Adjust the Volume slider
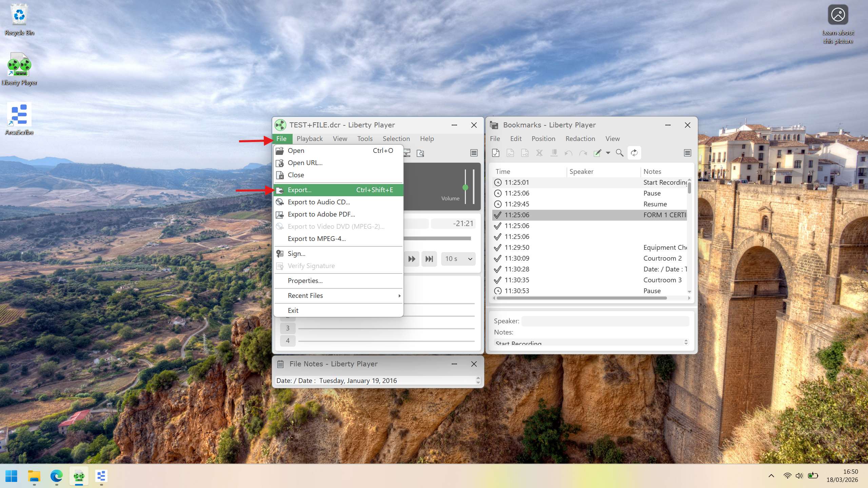Screen dimensions: 868x488 click(466, 187)
